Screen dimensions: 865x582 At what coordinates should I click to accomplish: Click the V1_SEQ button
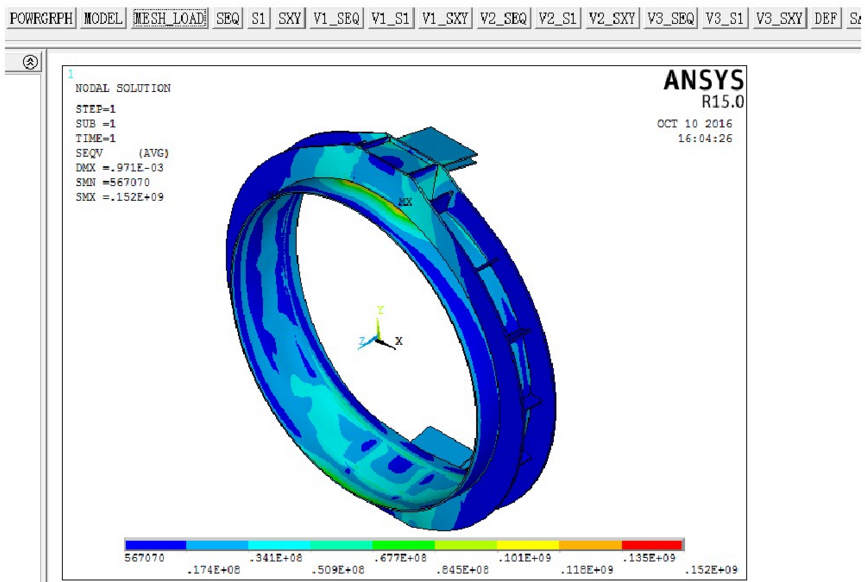point(335,19)
